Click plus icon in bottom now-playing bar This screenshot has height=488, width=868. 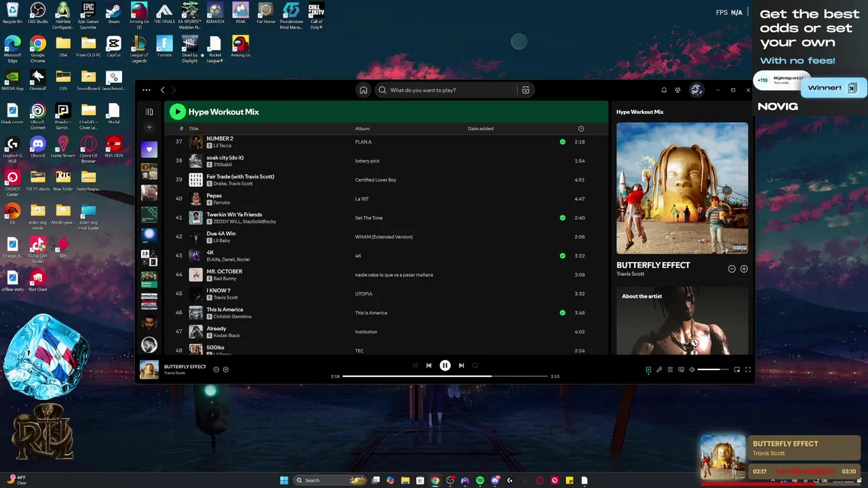[x=226, y=369]
